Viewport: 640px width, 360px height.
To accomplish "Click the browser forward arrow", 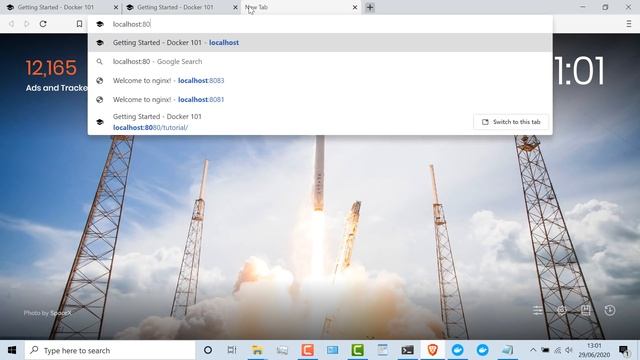I will point(27,24).
